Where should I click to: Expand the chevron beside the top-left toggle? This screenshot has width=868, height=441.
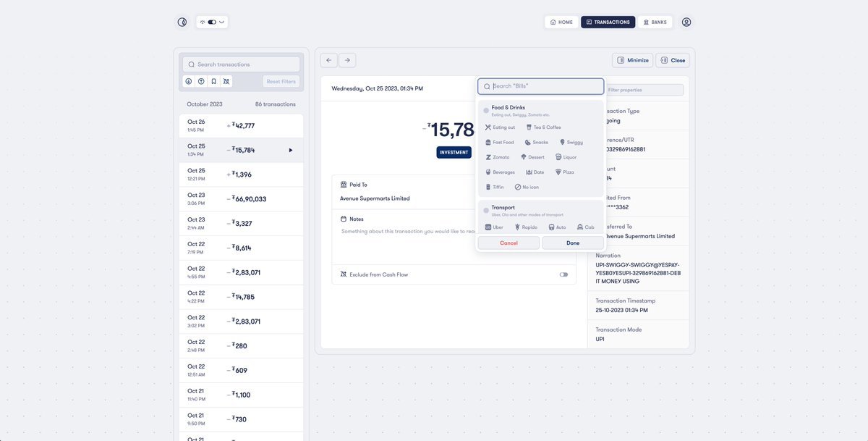pos(221,22)
